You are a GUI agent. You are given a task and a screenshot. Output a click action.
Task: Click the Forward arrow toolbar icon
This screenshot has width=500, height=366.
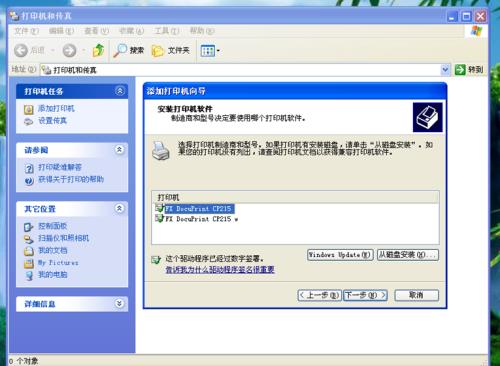click(69, 51)
